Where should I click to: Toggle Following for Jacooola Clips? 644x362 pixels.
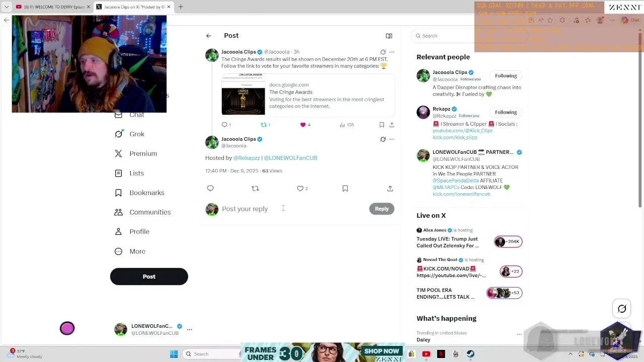pos(506,76)
